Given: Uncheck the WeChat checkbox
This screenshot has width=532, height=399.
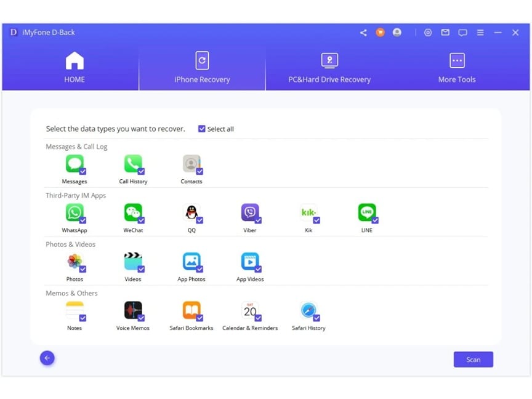Looking at the screenshot, I should pos(141,220).
